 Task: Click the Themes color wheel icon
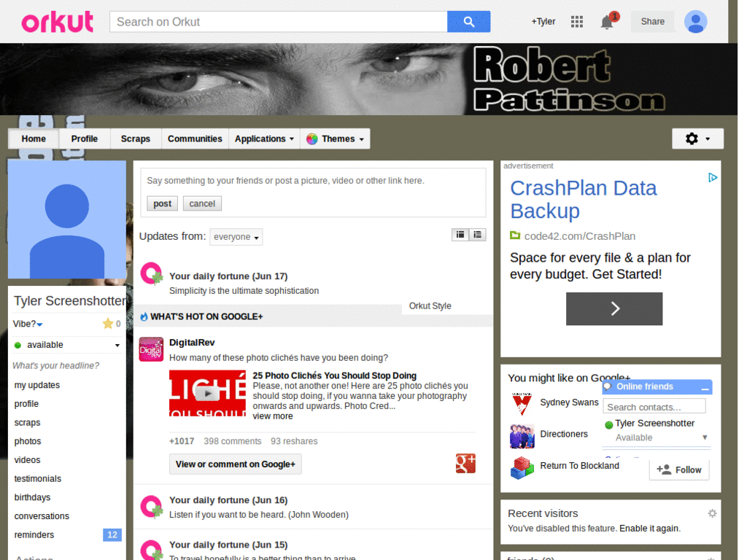312,139
